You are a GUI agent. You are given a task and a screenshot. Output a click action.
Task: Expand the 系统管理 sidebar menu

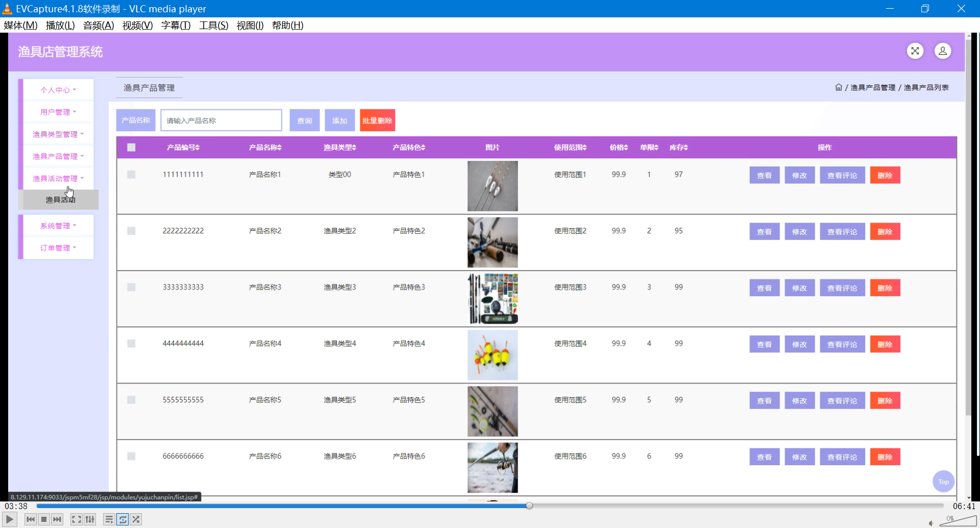(x=58, y=226)
